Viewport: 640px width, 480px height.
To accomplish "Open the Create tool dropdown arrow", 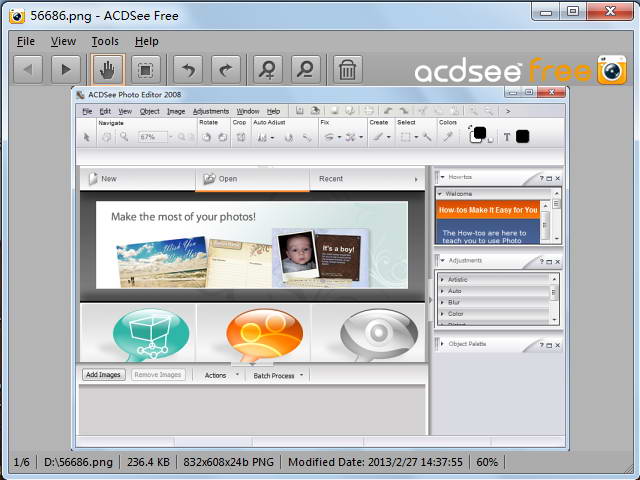I will click(x=389, y=137).
